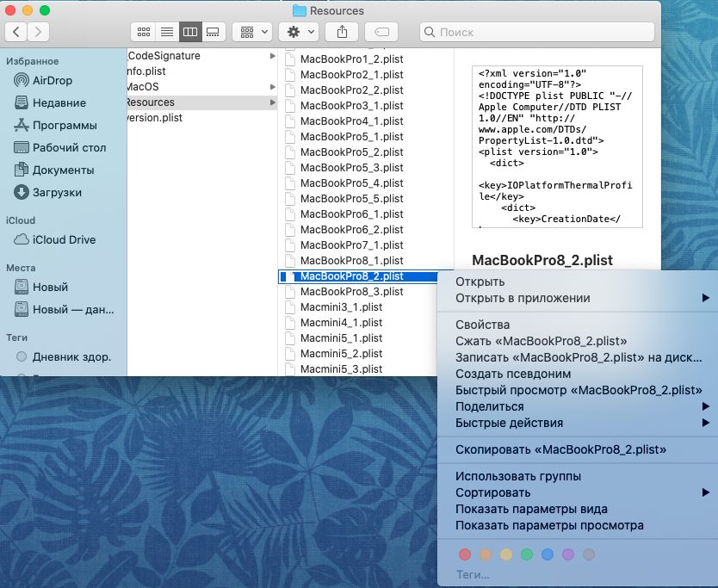Select file MacBookPro2_1.plist
This screenshot has height=588, width=718.
[x=351, y=75]
